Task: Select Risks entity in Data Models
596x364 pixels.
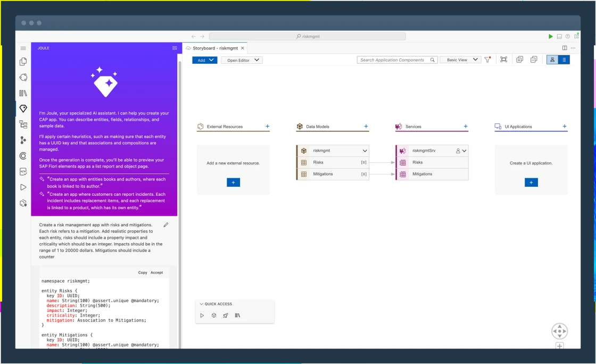Action: point(333,162)
